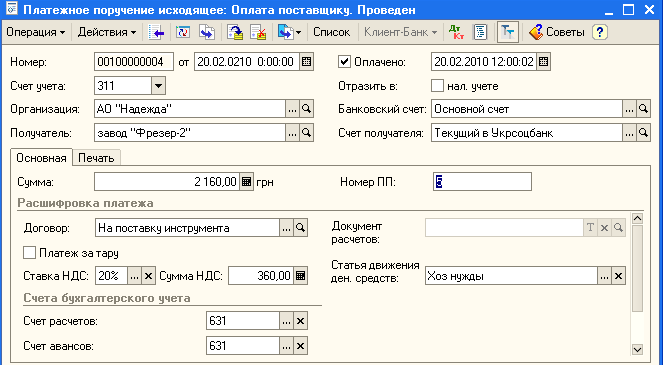
Task: Clear Документ расчетов with X icon
Action: [604, 228]
